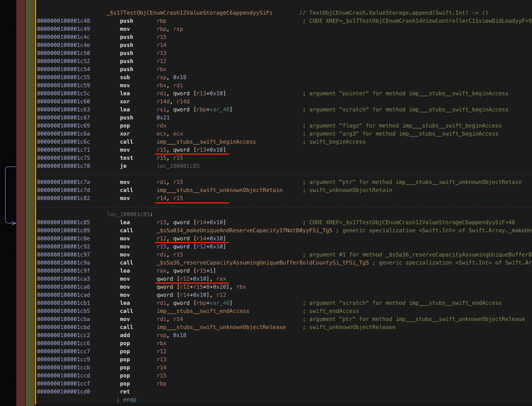Click the 'r14, r15' mov operand
Screen dimensions: 532x406
[x=170, y=198]
